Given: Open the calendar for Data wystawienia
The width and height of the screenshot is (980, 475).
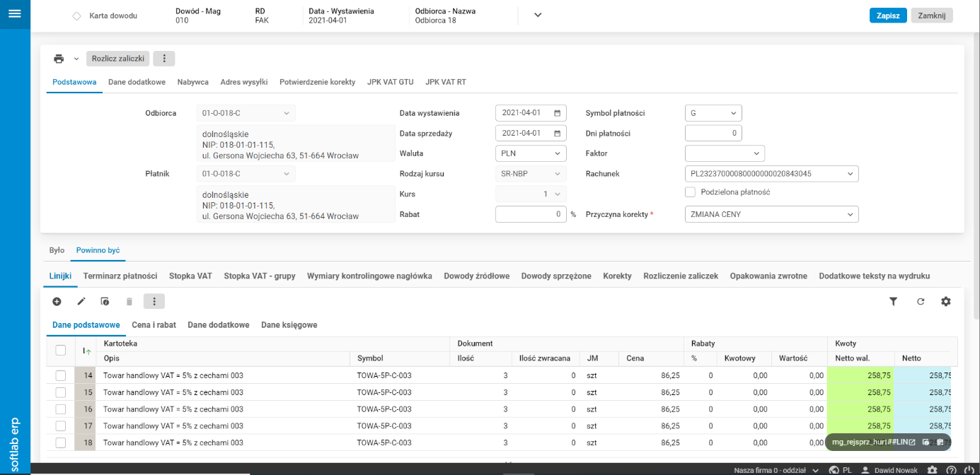Looking at the screenshot, I should [x=558, y=113].
